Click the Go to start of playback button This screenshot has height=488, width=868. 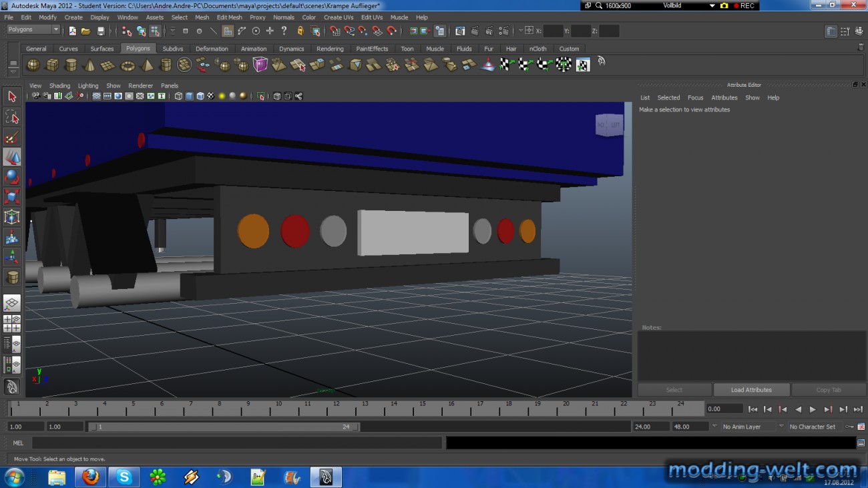coord(752,409)
